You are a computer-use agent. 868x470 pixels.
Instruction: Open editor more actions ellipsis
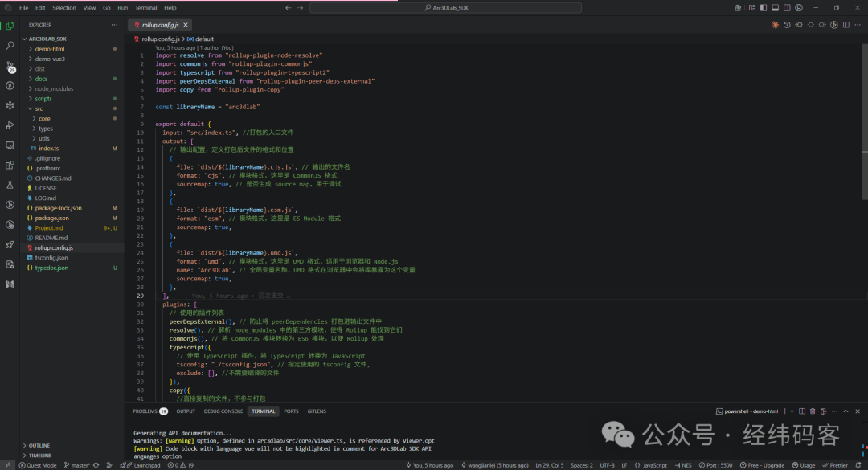tap(858, 25)
